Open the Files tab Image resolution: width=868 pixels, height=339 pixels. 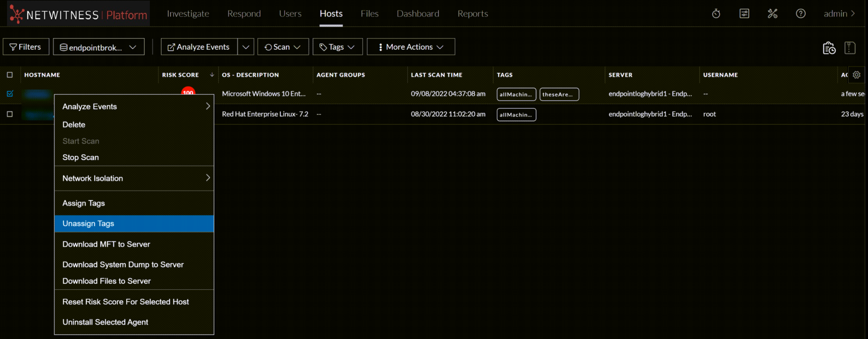(x=370, y=13)
